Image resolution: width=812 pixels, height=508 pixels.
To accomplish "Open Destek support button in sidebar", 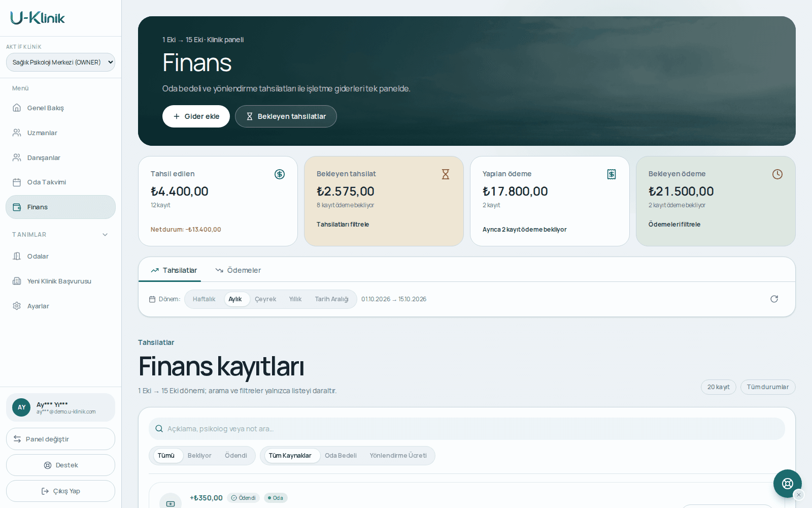I will pos(60,465).
